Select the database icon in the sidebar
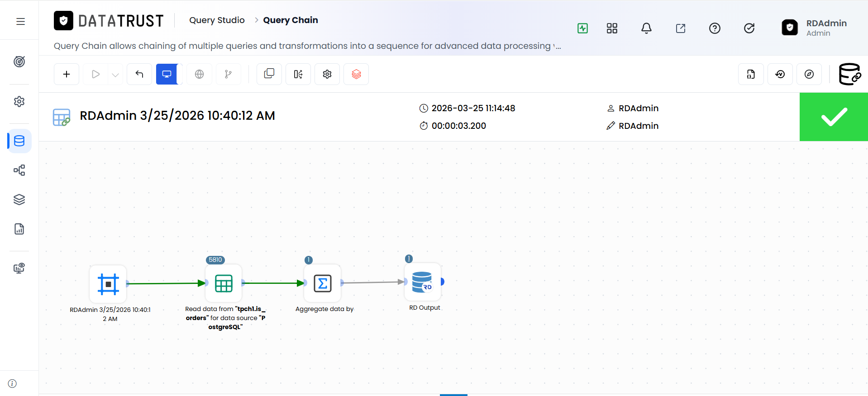This screenshot has width=868, height=396. point(19,141)
